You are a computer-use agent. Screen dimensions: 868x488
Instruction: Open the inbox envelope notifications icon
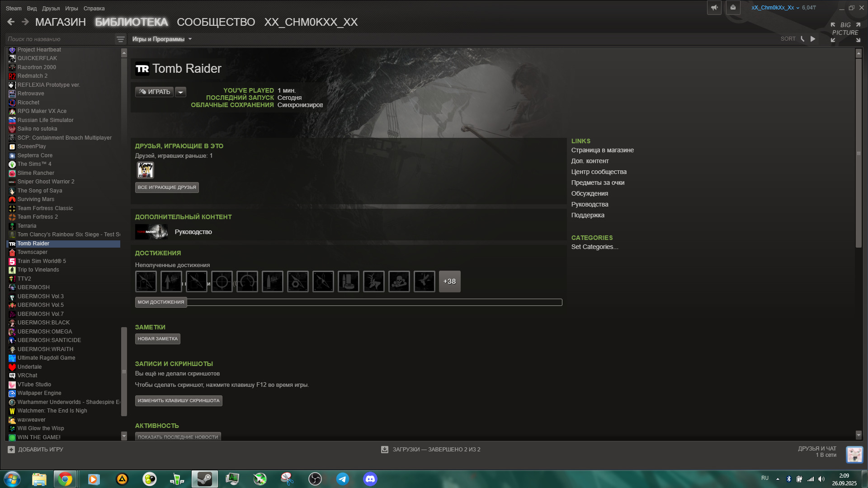(x=733, y=8)
